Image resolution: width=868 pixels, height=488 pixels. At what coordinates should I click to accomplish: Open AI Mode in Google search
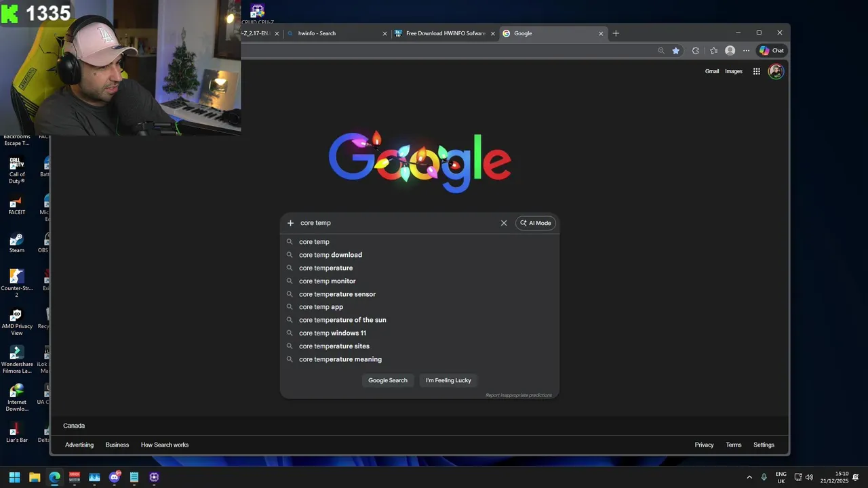[536, 223]
